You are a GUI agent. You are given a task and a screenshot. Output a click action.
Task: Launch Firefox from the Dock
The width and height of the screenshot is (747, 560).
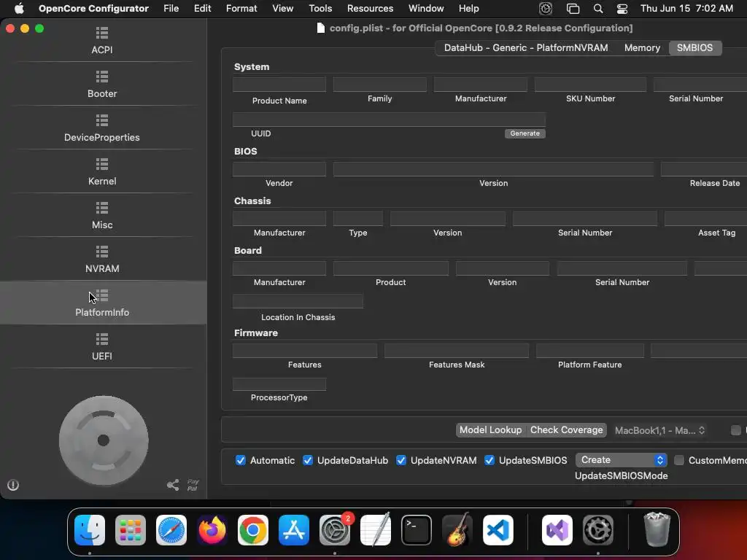[212, 530]
